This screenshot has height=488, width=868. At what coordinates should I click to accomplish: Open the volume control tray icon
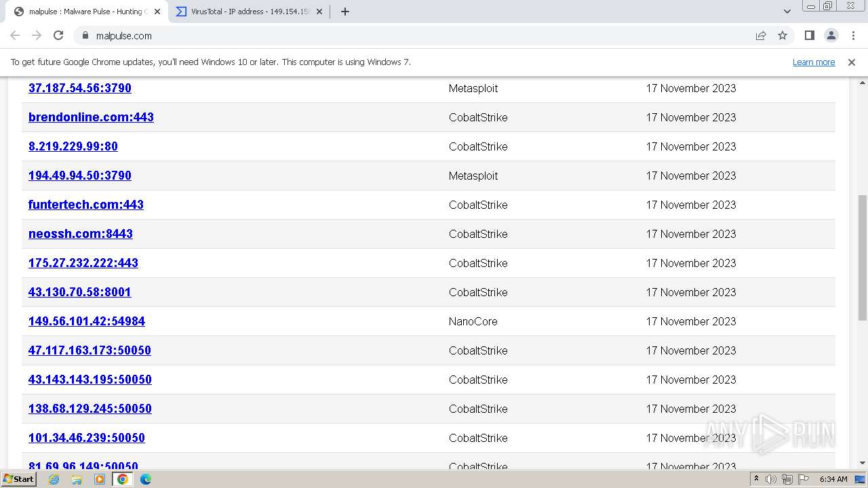point(771,479)
